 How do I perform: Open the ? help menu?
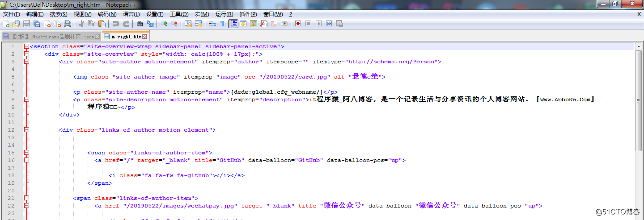click(x=291, y=14)
